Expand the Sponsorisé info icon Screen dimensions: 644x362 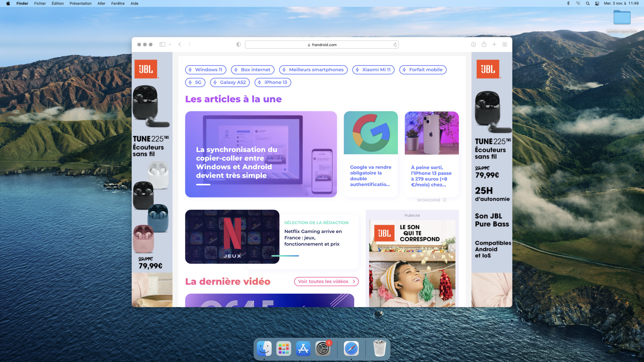click(445, 200)
